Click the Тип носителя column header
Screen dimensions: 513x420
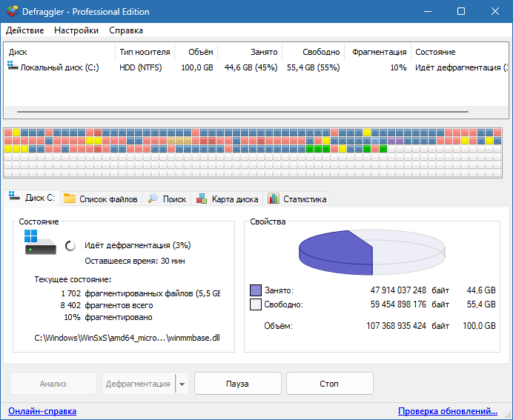(145, 52)
